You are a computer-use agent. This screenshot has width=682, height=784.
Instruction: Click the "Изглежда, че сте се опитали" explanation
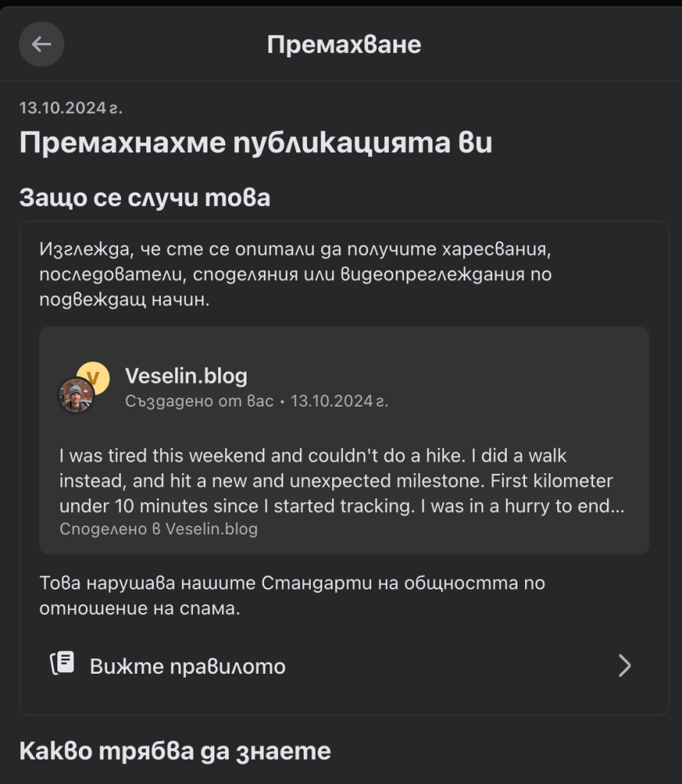click(x=295, y=275)
